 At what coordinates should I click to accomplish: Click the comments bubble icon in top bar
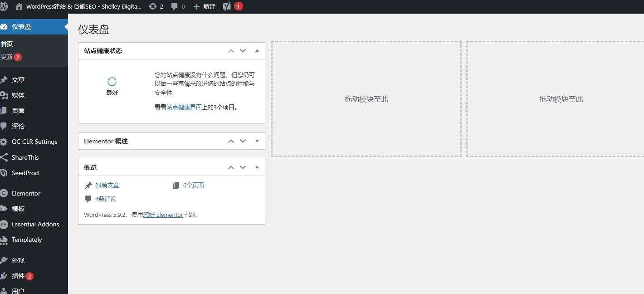point(175,6)
